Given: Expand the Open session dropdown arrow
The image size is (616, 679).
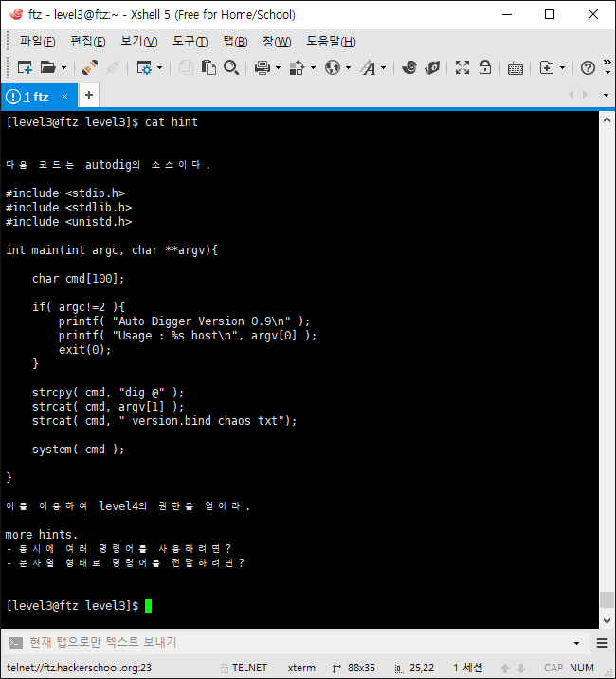Looking at the screenshot, I should pyautogui.click(x=64, y=68).
